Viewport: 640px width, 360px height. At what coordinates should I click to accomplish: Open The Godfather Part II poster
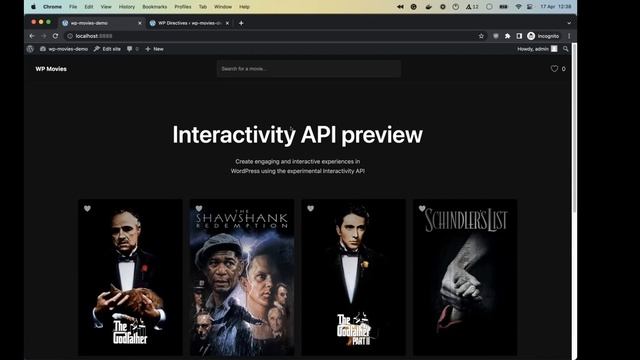coord(353,278)
